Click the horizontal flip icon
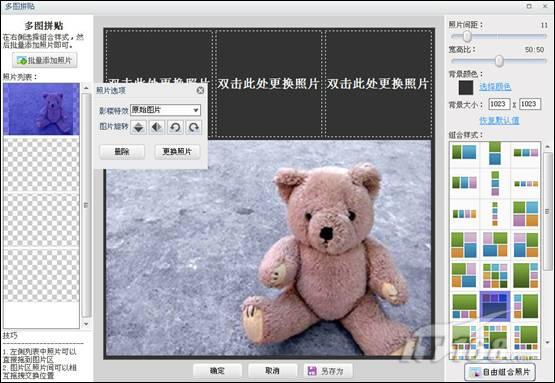The width and height of the screenshot is (555, 383). click(157, 127)
